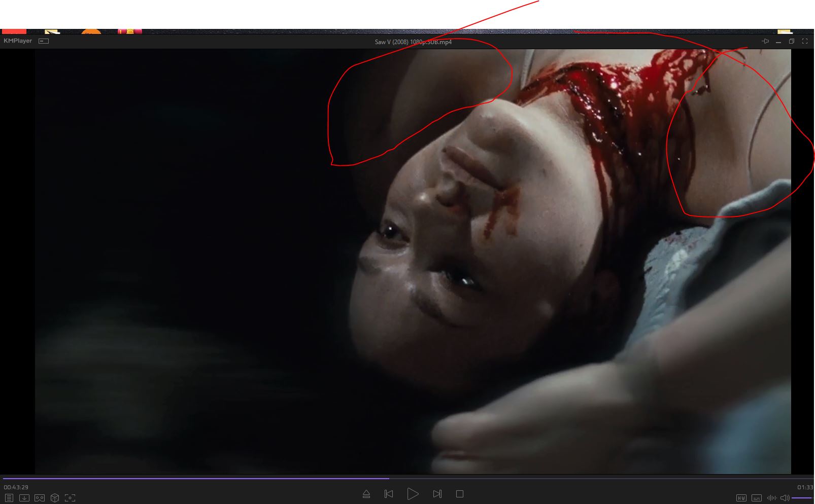Toggle hardware acceleration HW button

[741, 498]
